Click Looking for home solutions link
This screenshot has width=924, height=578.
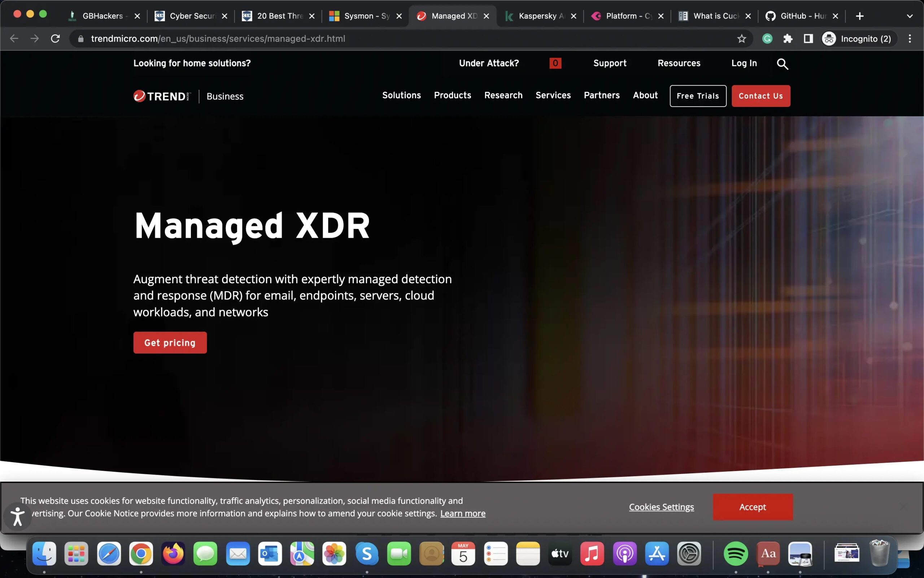tap(192, 63)
